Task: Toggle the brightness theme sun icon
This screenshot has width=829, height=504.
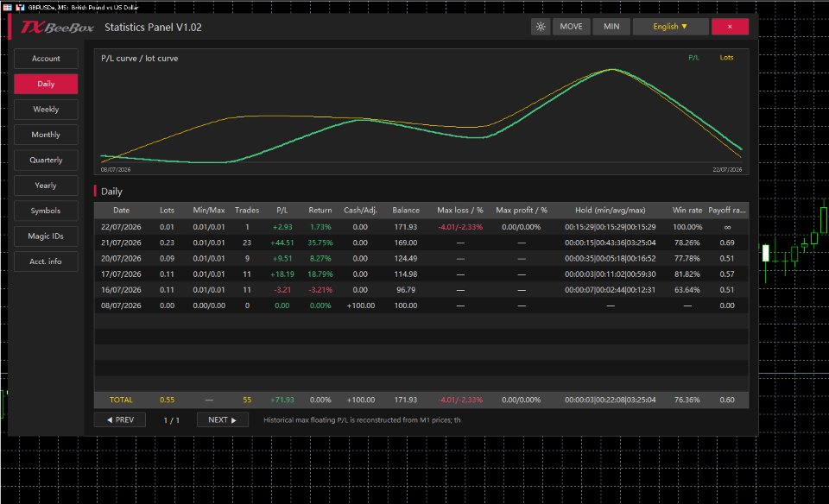Action: [541, 27]
